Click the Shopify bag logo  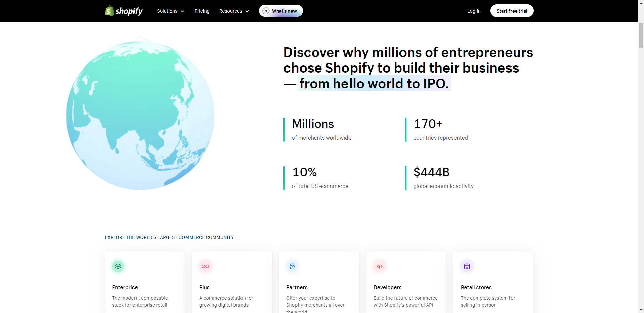123,11
